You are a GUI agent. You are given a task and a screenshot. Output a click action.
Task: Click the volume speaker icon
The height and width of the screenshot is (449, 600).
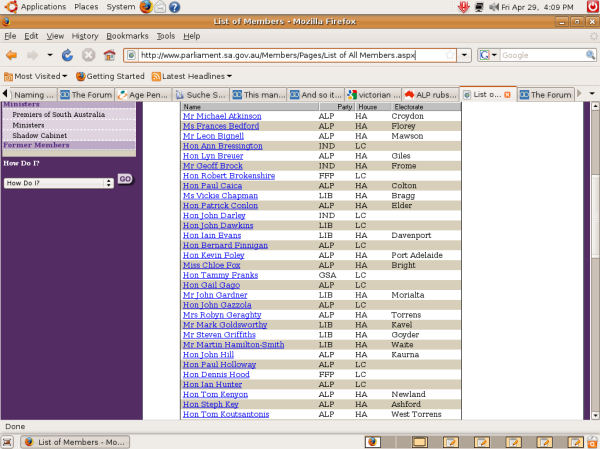(x=494, y=7)
